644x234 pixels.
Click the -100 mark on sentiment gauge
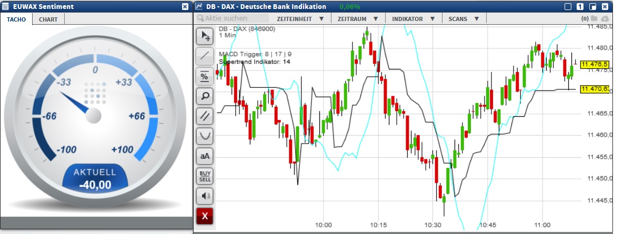(x=66, y=150)
